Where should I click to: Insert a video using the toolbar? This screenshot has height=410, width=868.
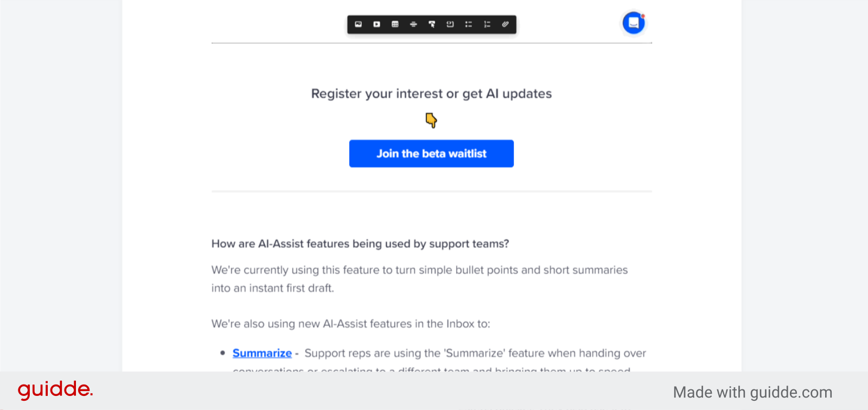[x=377, y=24]
